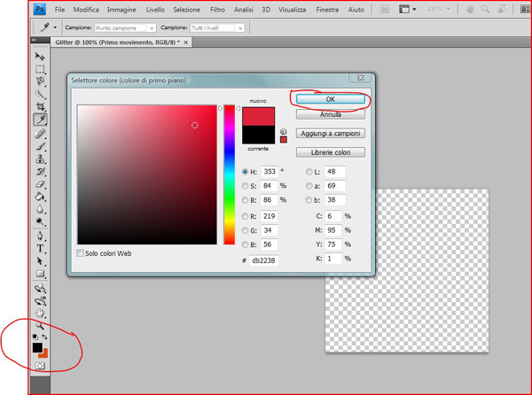Open eyedropper tool preset picker arrow

(x=55, y=27)
